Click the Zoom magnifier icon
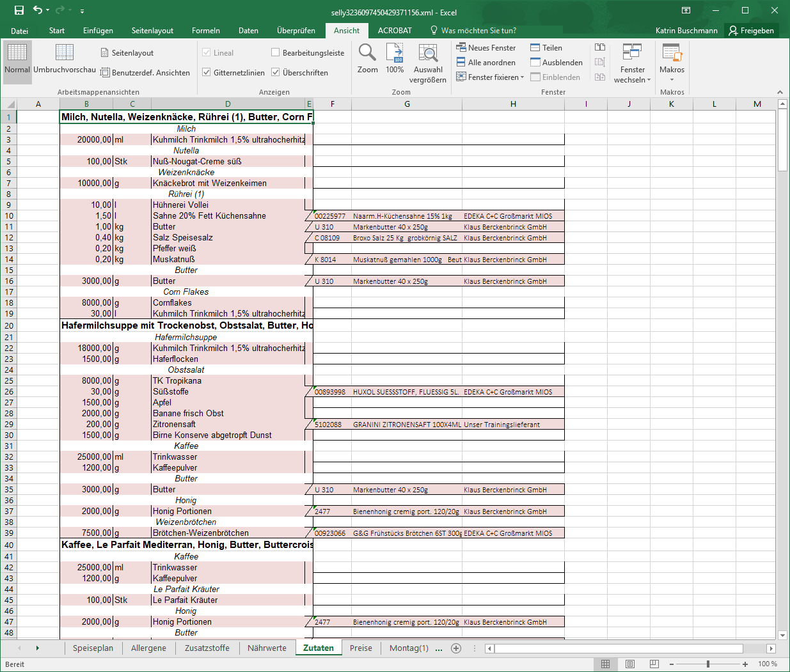 (x=367, y=53)
